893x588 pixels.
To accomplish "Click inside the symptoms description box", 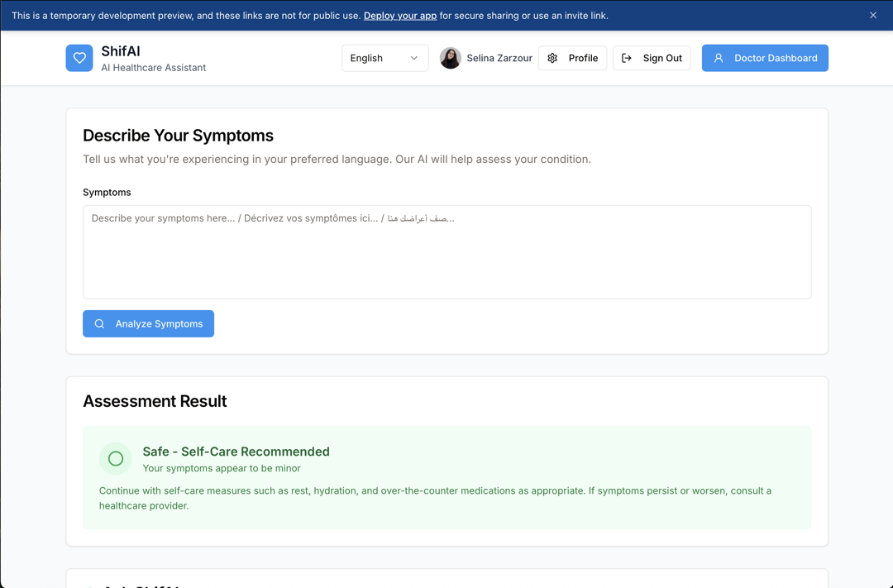I will pyautogui.click(x=446, y=251).
